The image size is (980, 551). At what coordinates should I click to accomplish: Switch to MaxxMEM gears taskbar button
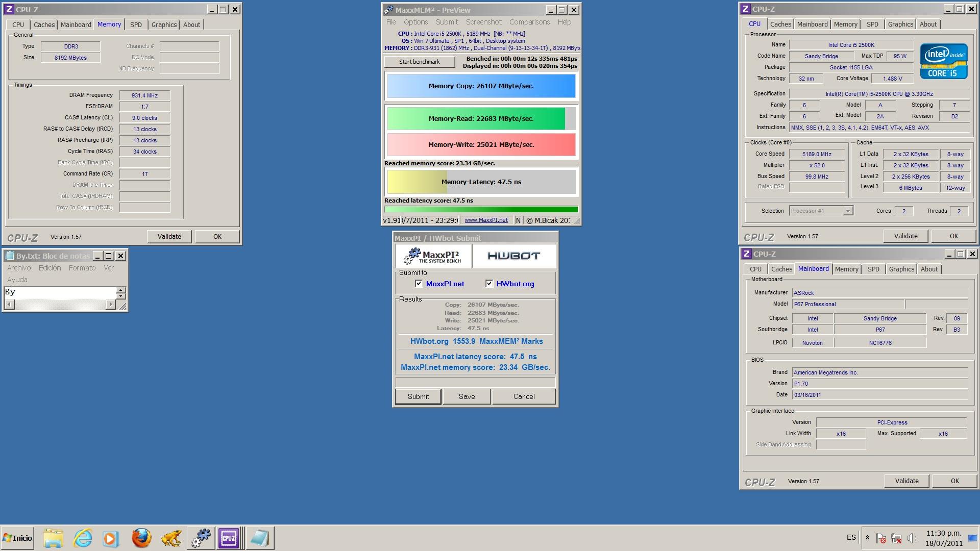(x=201, y=538)
